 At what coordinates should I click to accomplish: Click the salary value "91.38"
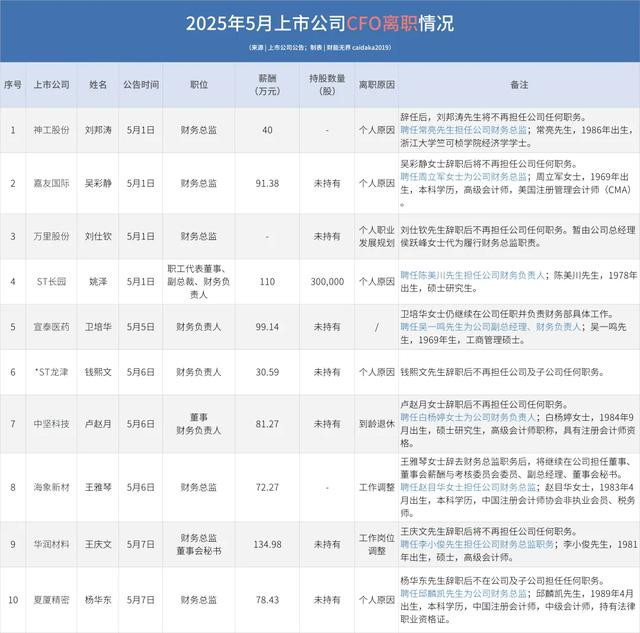267,183
